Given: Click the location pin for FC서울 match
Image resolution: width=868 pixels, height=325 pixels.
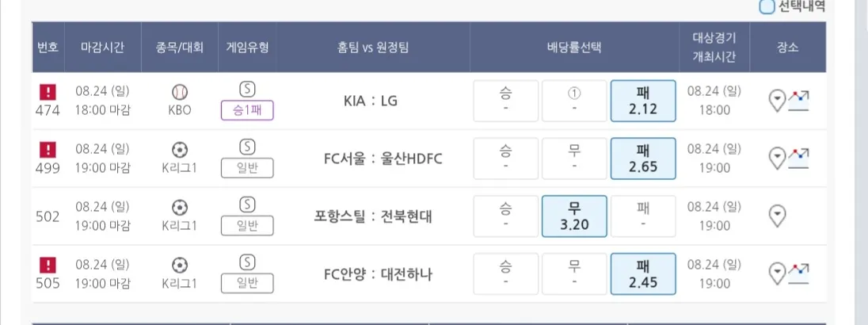Looking at the screenshot, I should pyautogui.click(x=778, y=158).
